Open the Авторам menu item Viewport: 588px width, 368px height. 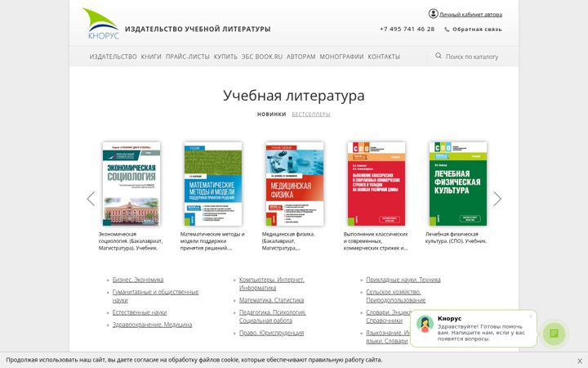pos(301,56)
